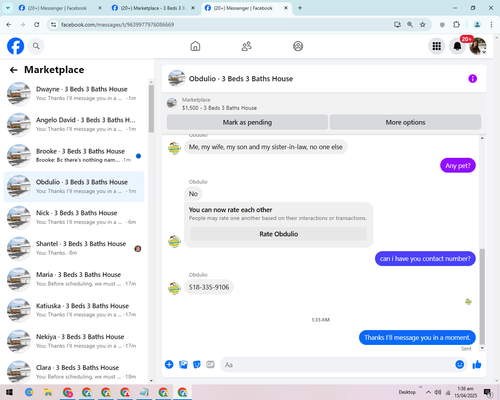Click 'can i have you contact number?' bubble

pyautogui.click(x=425, y=259)
